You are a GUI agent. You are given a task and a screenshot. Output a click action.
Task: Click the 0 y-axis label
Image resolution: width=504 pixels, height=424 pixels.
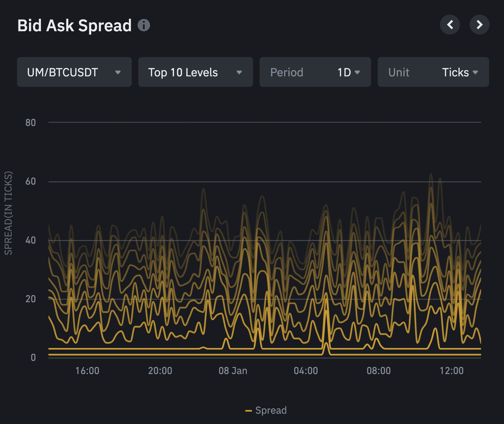click(x=33, y=358)
